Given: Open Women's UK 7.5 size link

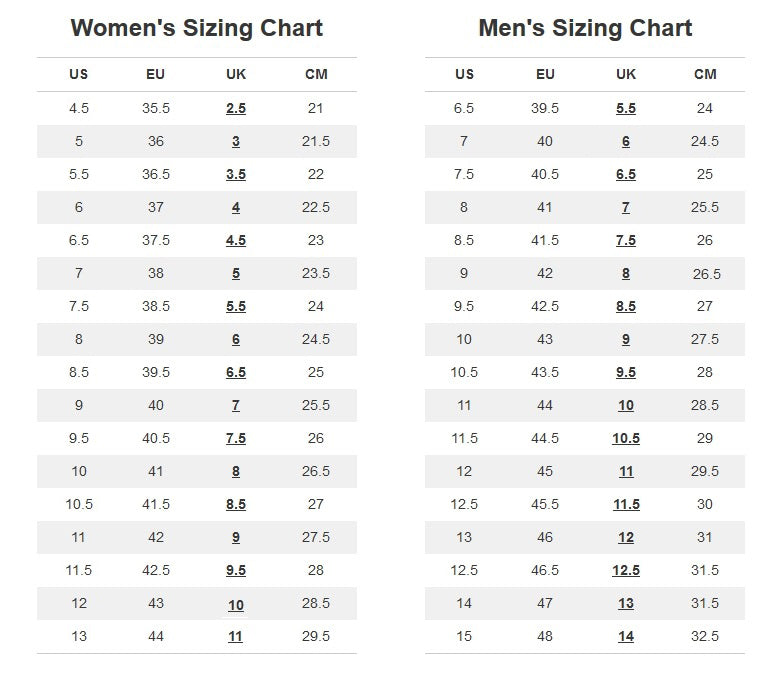Looking at the screenshot, I should tap(236, 439).
